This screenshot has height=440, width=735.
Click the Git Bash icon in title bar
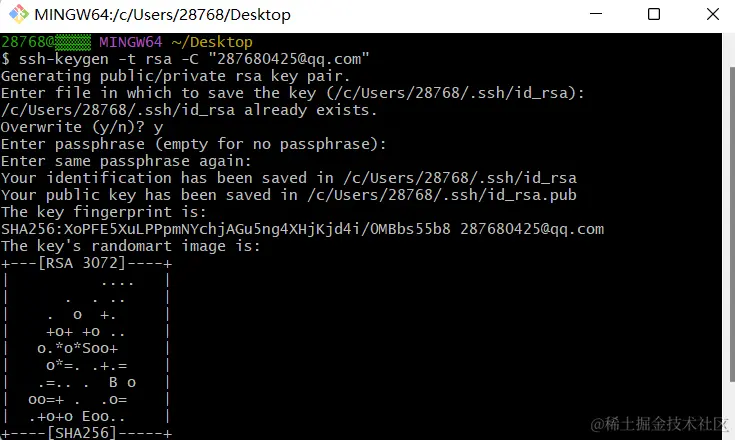pyautogui.click(x=18, y=15)
